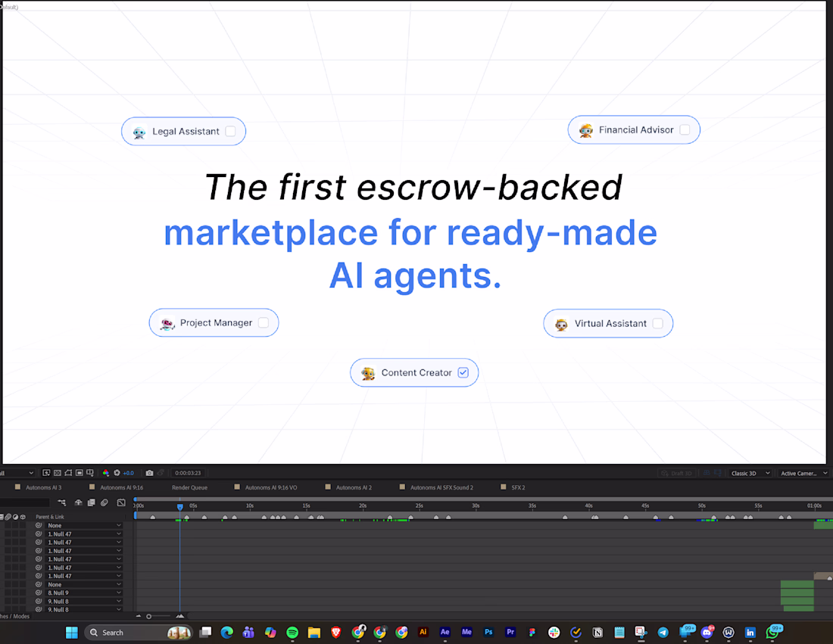
Task: Click the Content Creator pill button
Action: coord(414,372)
